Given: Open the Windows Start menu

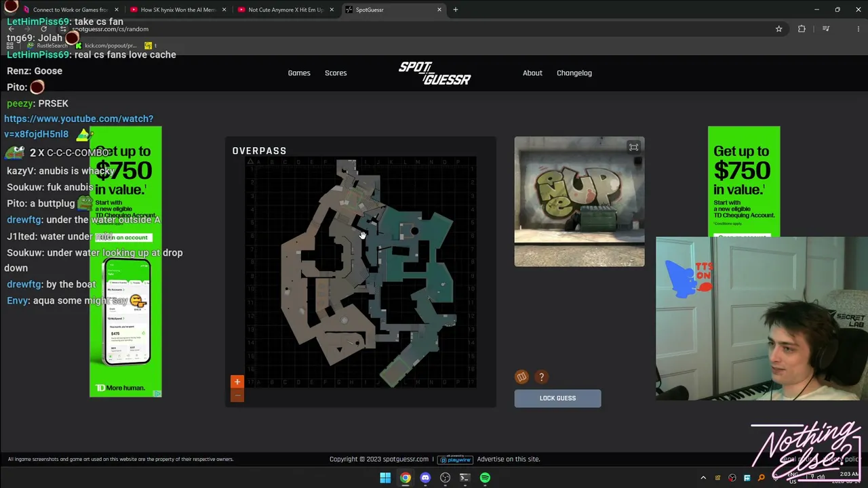Looking at the screenshot, I should 385,478.
